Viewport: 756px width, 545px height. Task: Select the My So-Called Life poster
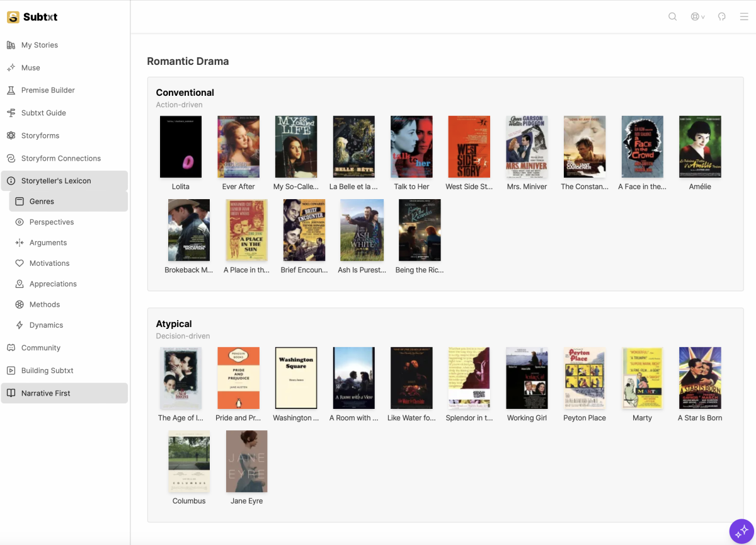296,147
